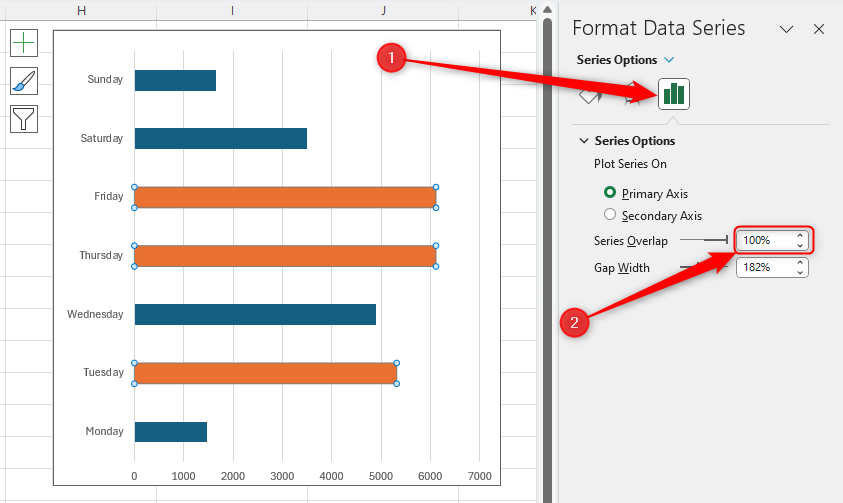Click the Series Overlap slider

[x=704, y=240]
